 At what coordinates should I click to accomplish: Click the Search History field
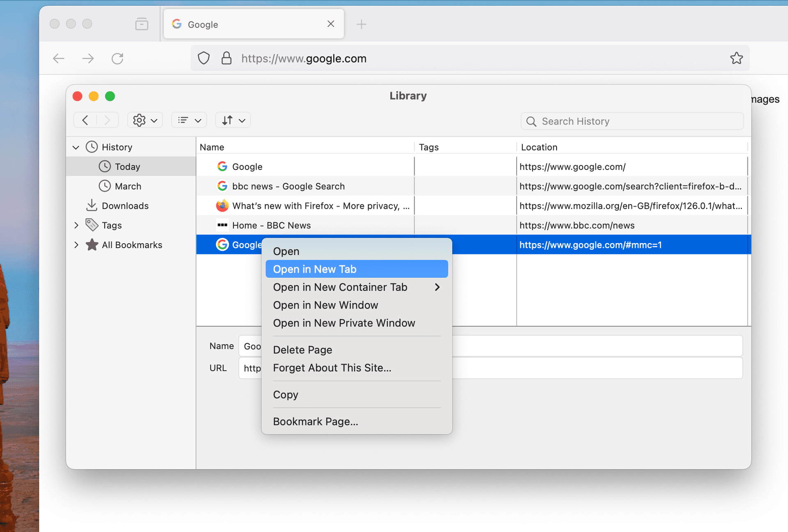click(632, 121)
